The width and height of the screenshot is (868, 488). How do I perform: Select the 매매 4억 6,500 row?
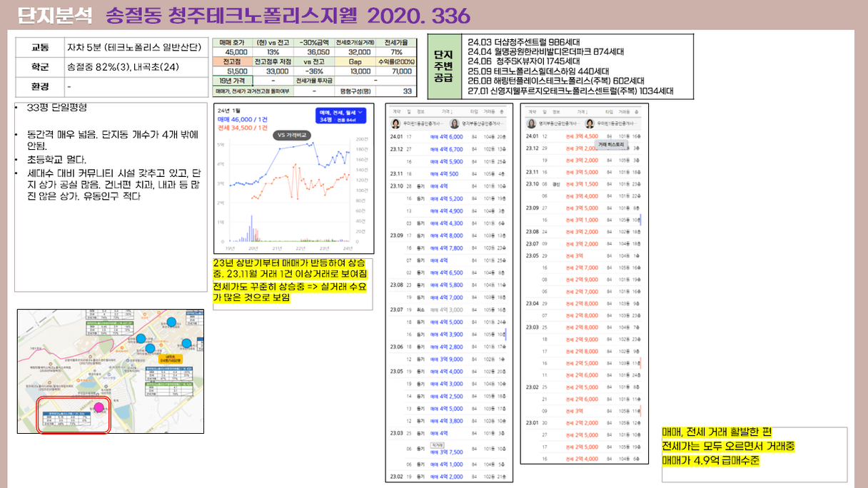[x=448, y=273]
